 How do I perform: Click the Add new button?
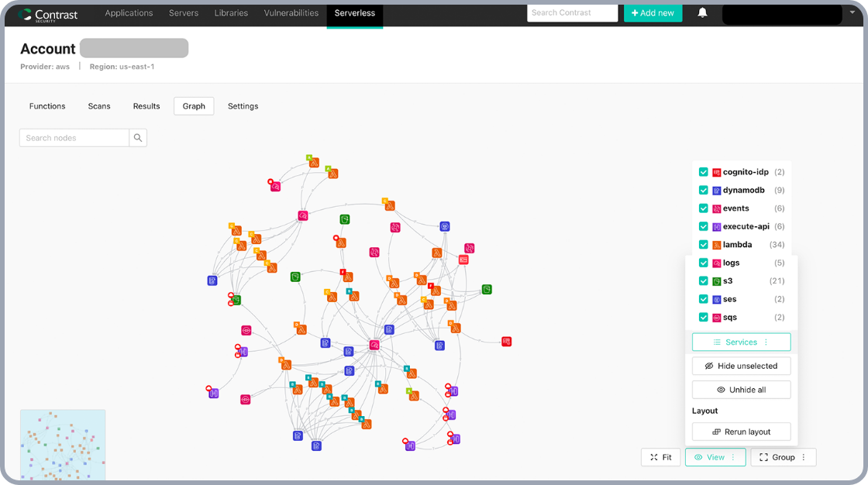[x=653, y=13]
